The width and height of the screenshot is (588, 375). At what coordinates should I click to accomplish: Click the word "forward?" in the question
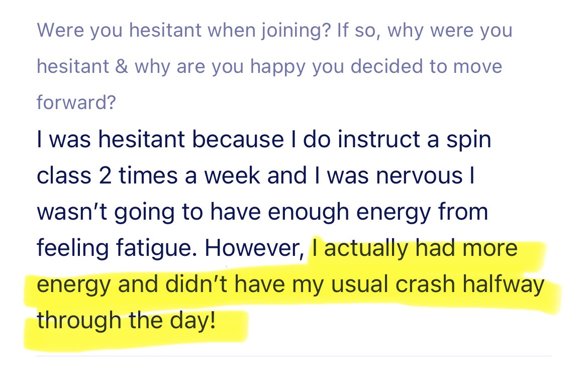tap(76, 103)
